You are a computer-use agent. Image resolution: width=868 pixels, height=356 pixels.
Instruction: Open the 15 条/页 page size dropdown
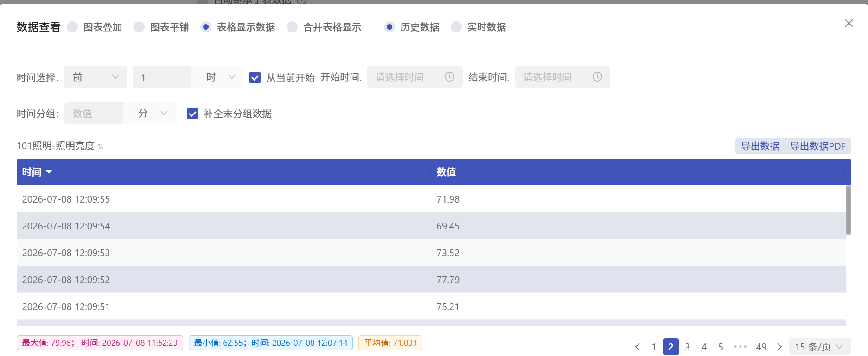820,347
